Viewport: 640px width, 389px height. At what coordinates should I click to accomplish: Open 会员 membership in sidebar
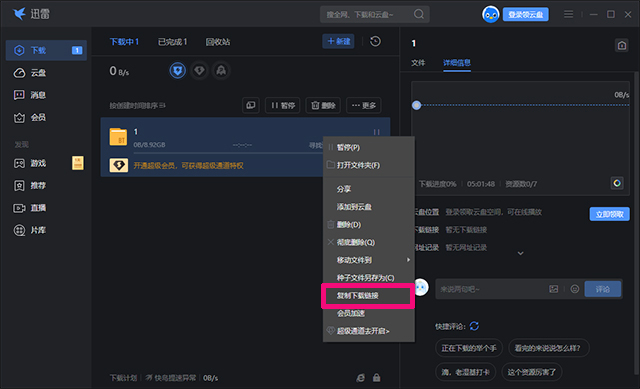pos(30,118)
